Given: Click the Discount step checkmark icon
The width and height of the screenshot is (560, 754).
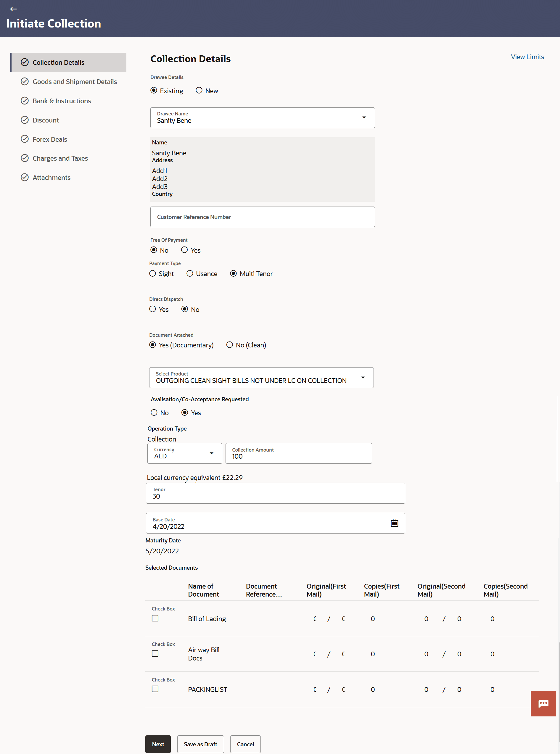Looking at the screenshot, I should [25, 120].
